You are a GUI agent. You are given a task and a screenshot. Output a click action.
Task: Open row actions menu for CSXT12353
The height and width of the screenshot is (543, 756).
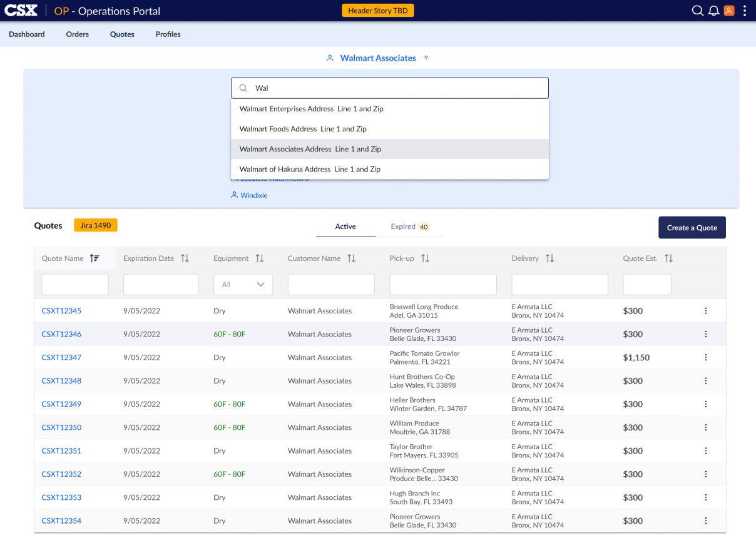click(x=706, y=498)
